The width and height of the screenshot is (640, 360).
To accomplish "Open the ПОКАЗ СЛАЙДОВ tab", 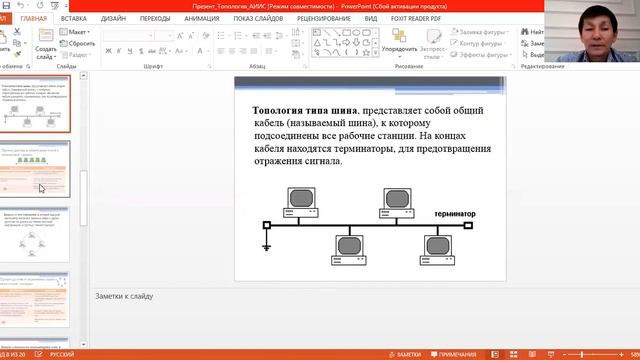I will point(258,18).
